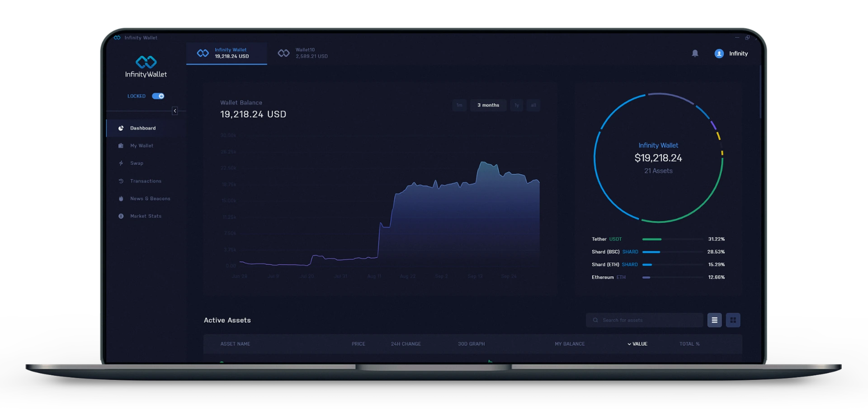
Task: Click the News & Beacons flame icon
Action: [x=121, y=199]
